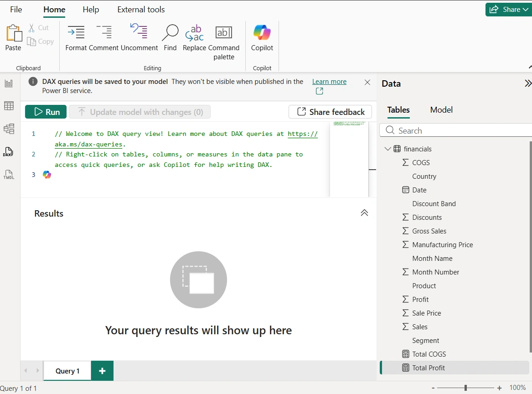Viewport: 532px width, 394px height.
Task: Launch Copilot from the ribbon
Action: (262, 38)
